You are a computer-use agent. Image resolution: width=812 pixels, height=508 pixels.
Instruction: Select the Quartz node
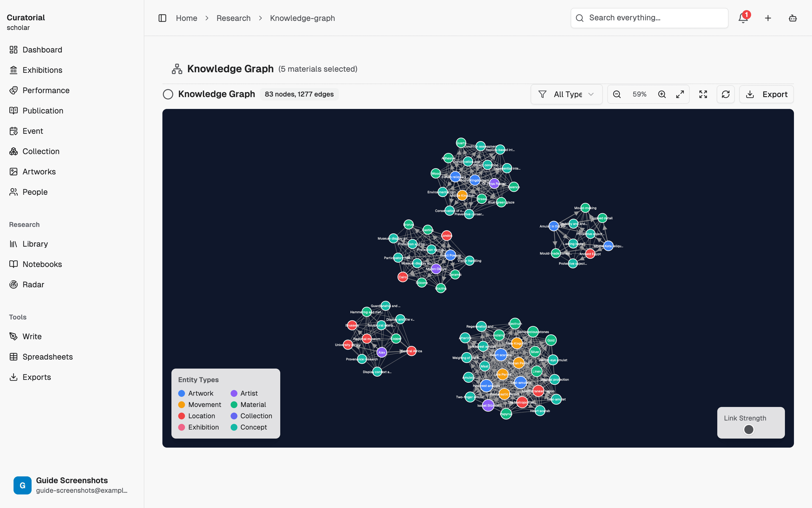461,143
